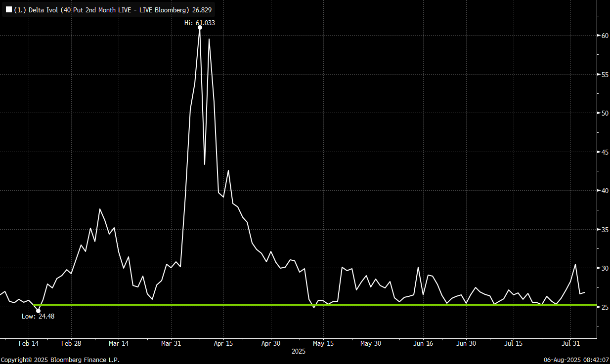This screenshot has height=364, width=610.
Task: Click the Jul 31 date on the x-axis
Action: point(571,343)
